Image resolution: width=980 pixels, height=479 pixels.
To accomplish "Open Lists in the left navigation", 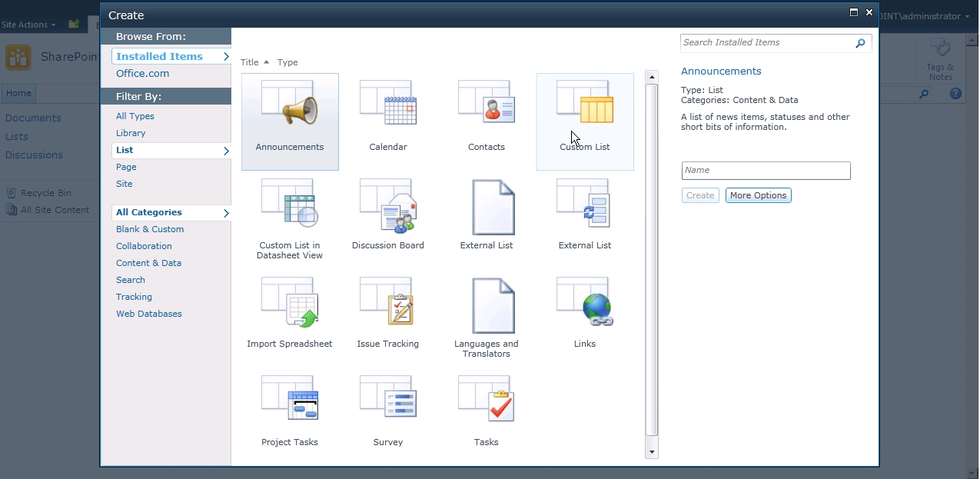I will coord(17,137).
